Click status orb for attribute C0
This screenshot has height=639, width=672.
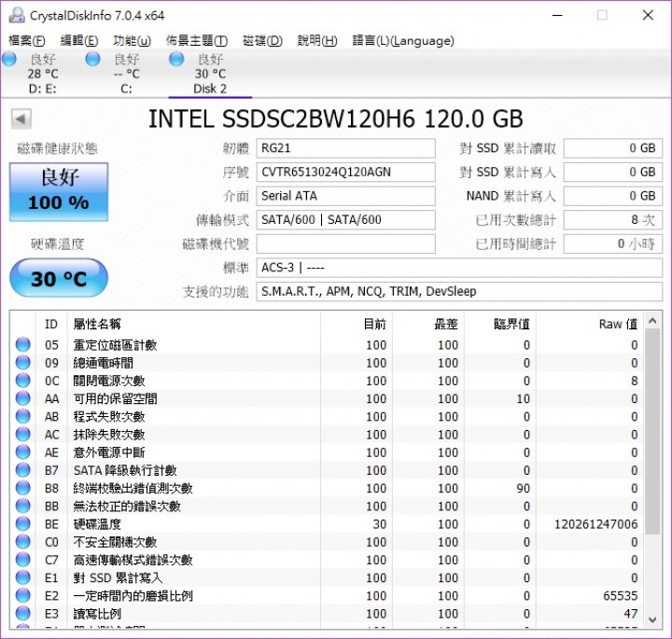pyautogui.click(x=23, y=542)
